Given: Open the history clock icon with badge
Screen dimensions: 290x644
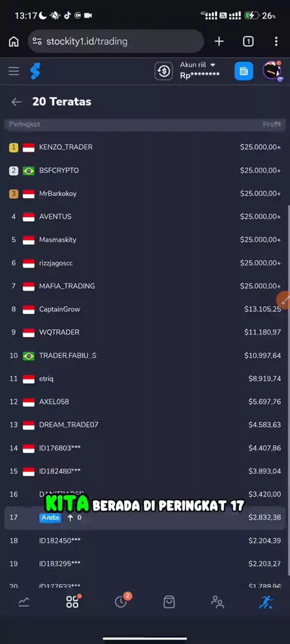Looking at the screenshot, I should pos(121,601).
